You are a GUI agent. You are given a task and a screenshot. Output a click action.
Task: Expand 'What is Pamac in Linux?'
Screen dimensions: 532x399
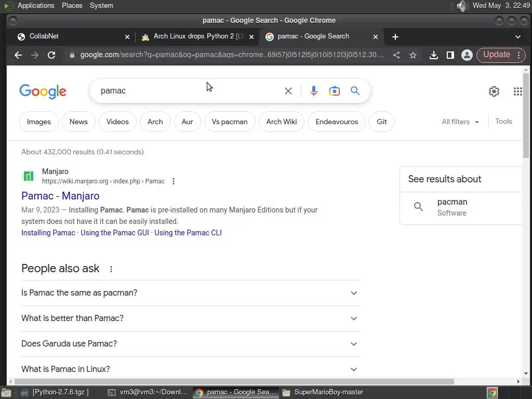click(x=190, y=369)
